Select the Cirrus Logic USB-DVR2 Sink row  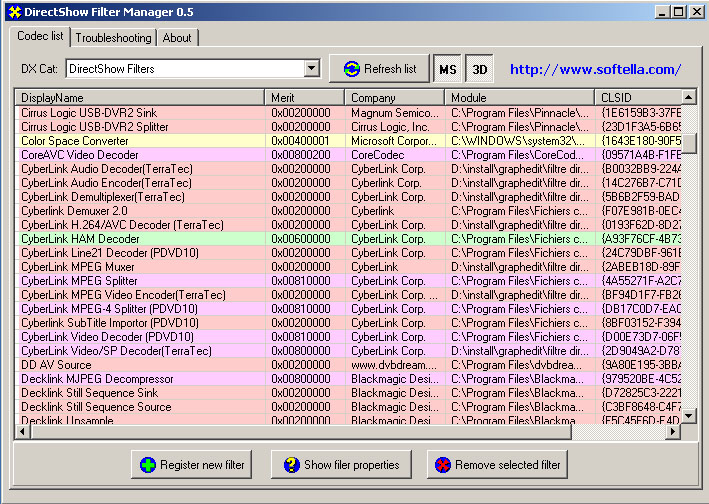tap(348, 113)
